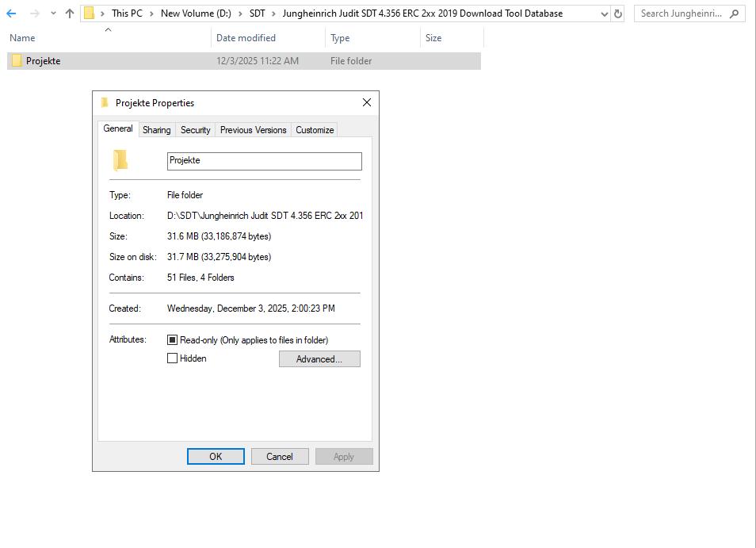Click the back navigation arrow
The width and height of the screenshot is (756, 548).
point(11,13)
